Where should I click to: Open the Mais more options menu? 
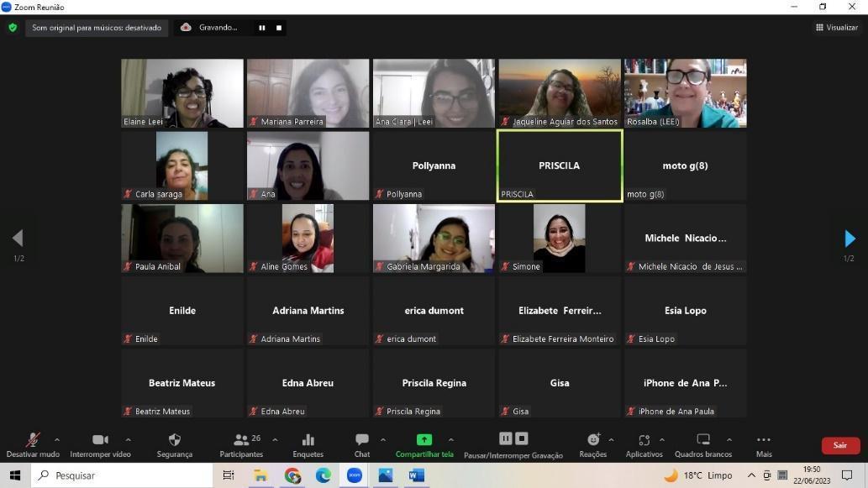[764, 445]
